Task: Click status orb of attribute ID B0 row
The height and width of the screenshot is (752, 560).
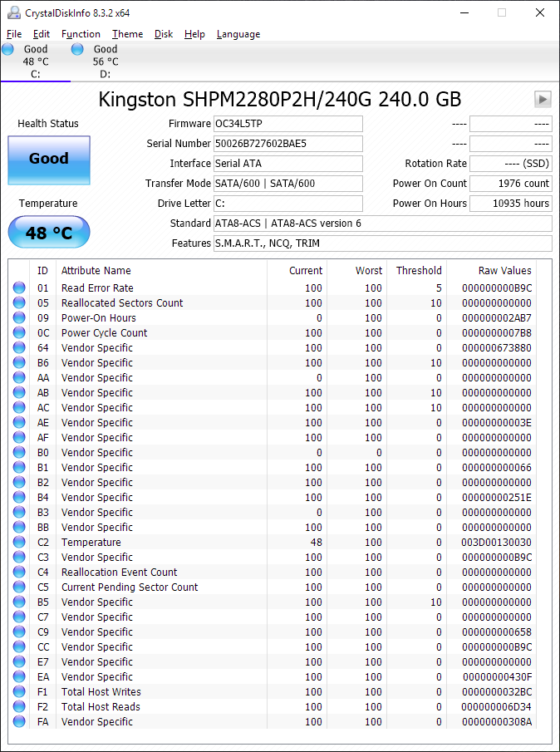Action: [19, 452]
